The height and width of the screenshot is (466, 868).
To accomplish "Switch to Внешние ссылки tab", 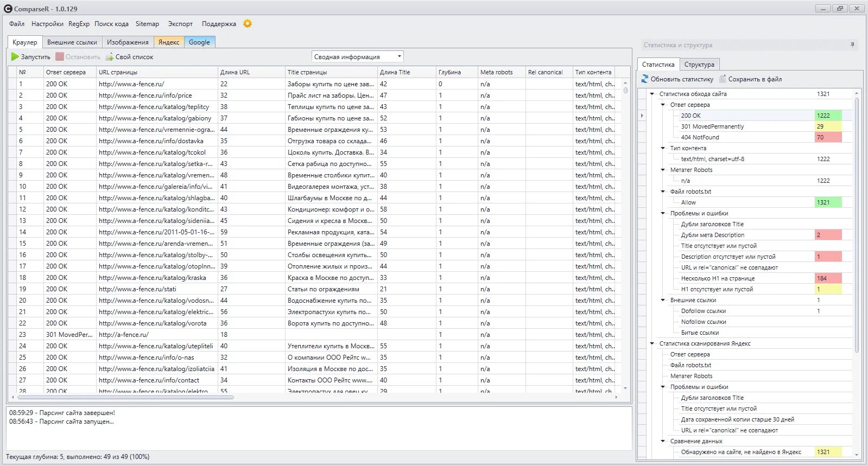I will (72, 42).
